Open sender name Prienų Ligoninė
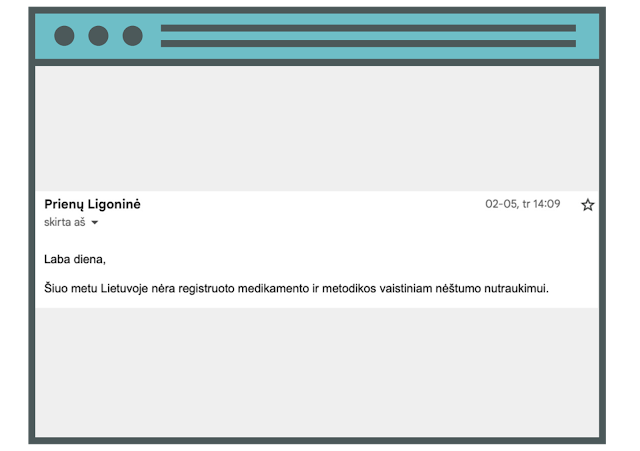 (92, 204)
